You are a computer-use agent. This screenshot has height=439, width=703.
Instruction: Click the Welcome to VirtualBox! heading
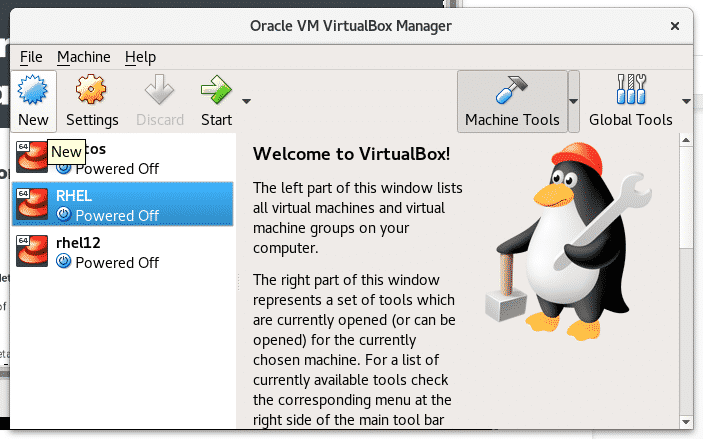[352, 154]
